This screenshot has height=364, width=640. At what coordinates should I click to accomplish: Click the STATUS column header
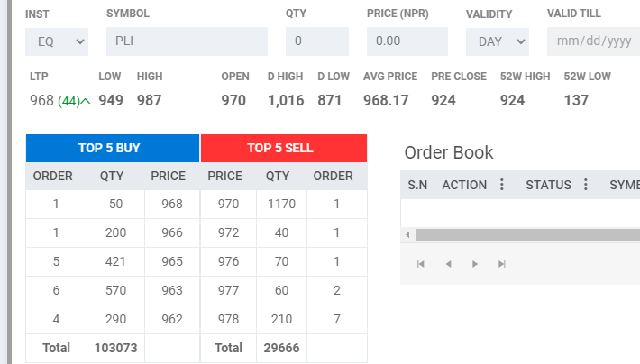[548, 185]
